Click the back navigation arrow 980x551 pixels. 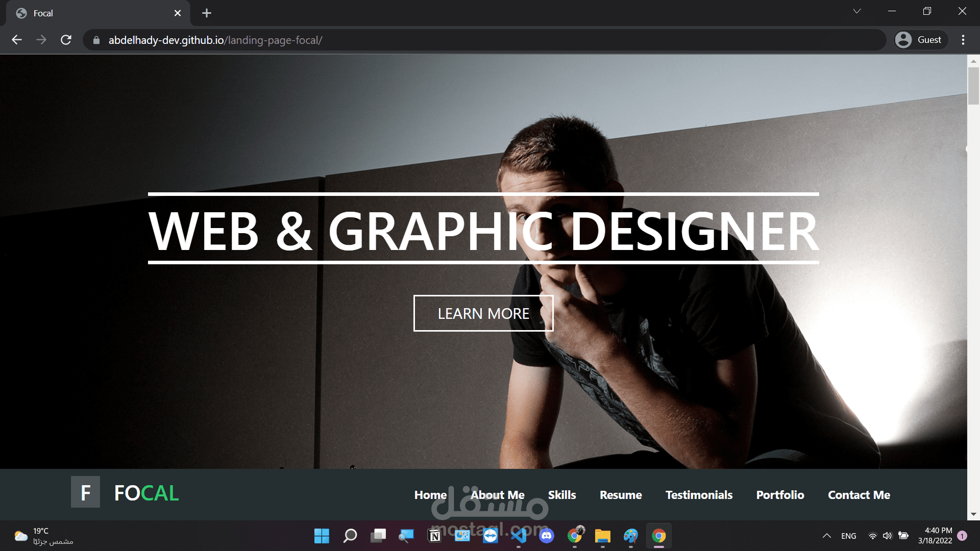click(x=17, y=39)
